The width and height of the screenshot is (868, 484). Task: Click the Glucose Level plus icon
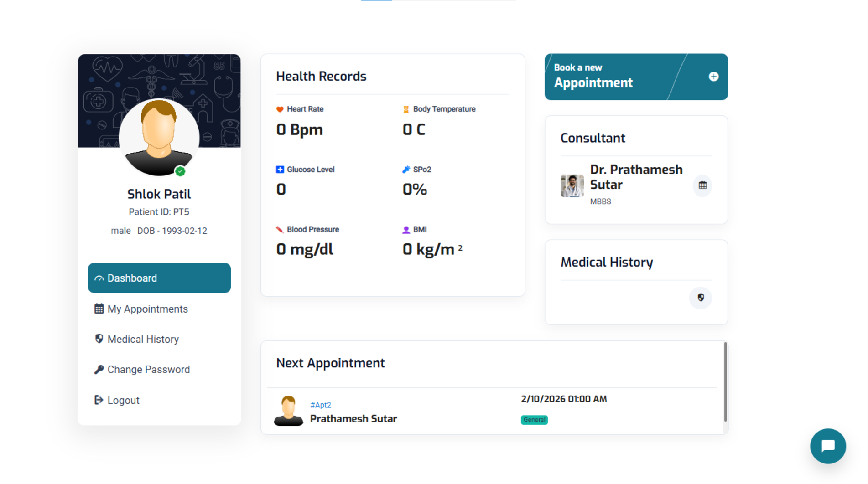click(x=280, y=170)
